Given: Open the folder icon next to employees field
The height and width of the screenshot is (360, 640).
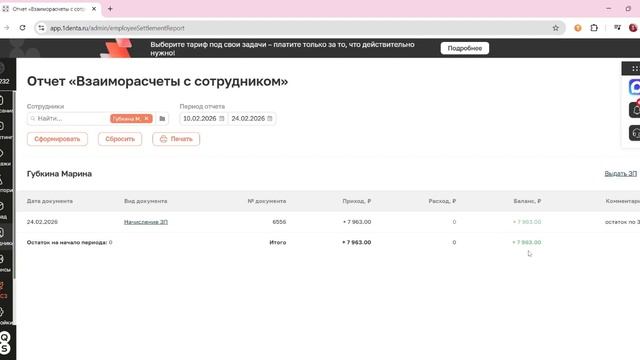Looking at the screenshot, I should [162, 118].
